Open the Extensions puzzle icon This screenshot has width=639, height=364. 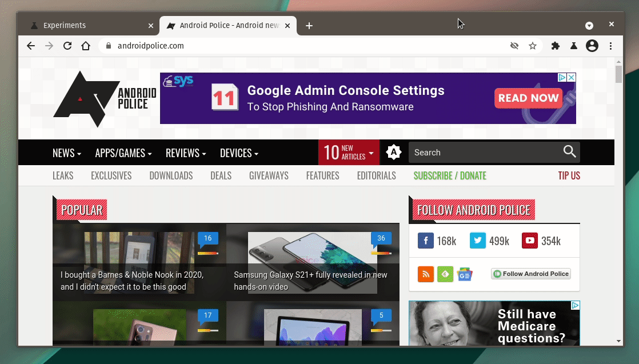(x=555, y=46)
